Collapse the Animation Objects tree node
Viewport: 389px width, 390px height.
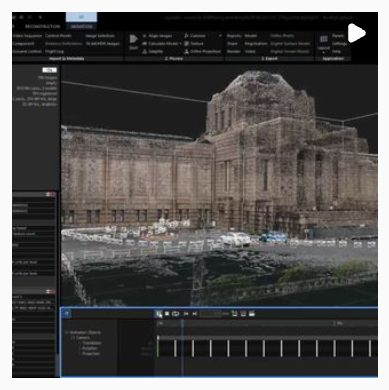tap(67, 333)
